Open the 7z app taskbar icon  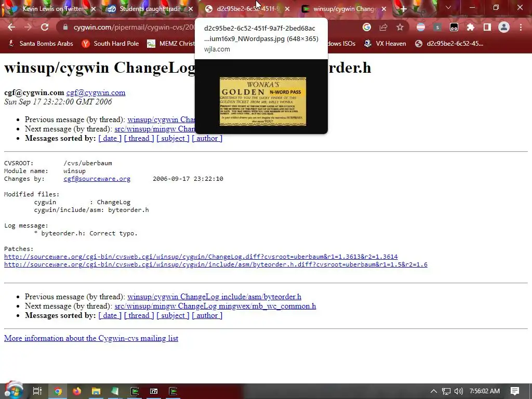154,391
